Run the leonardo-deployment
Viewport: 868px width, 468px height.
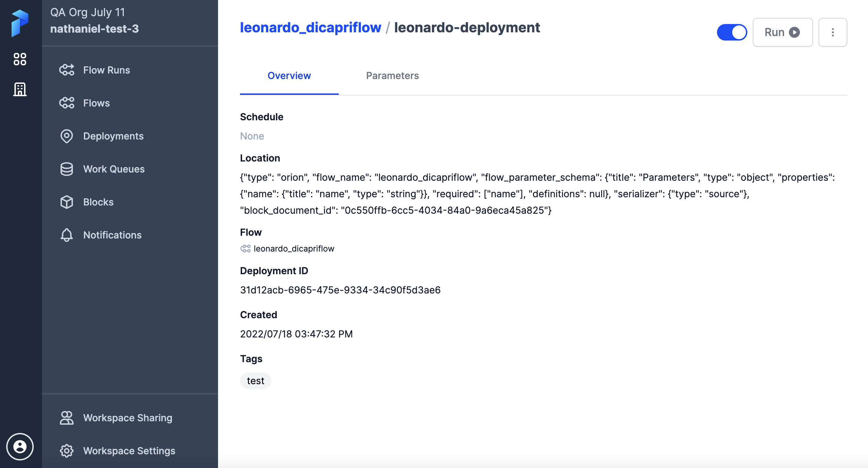(x=782, y=32)
